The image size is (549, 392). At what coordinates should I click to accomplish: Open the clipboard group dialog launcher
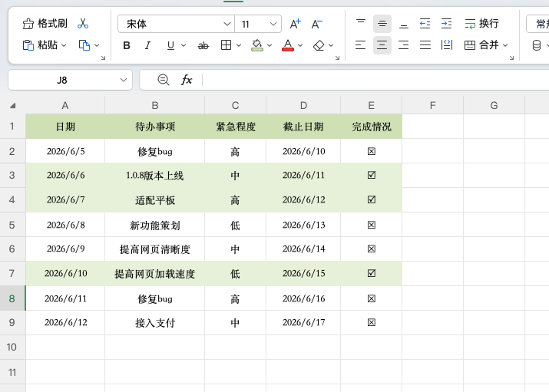(x=103, y=58)
